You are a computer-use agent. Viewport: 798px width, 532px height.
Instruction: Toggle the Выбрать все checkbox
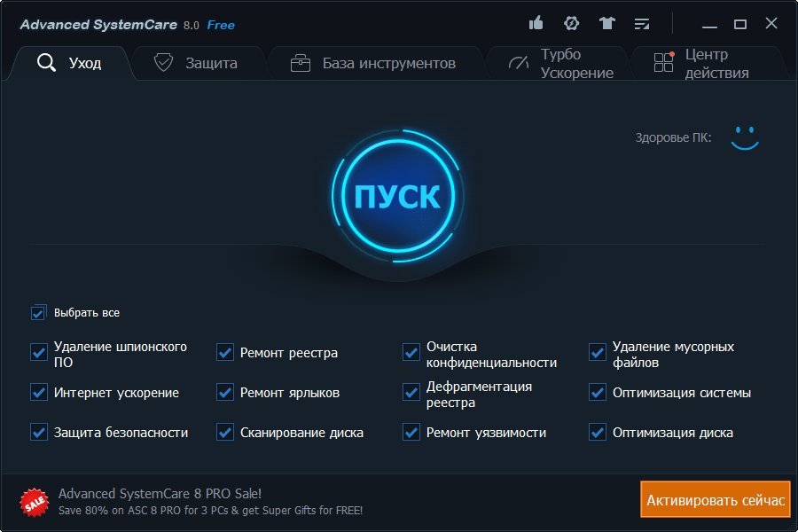click(x=38, y=313)
